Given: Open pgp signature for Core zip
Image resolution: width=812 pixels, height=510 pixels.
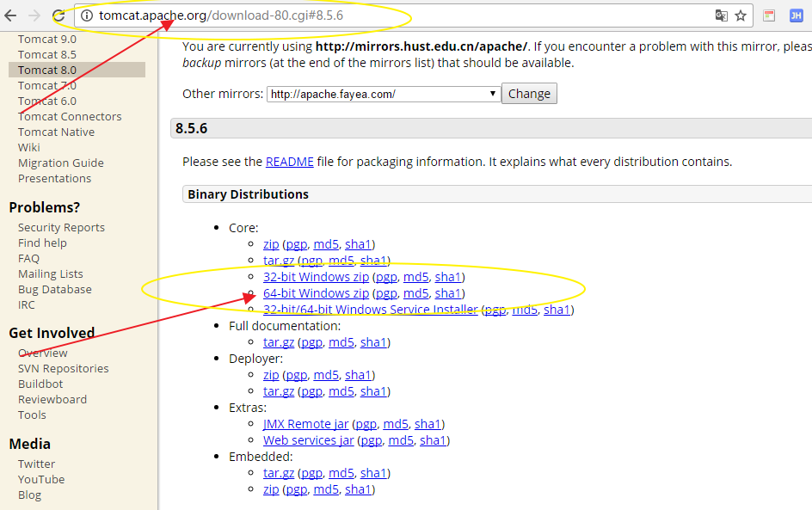Looking at the screenshot, I should pyautogui.click(x=297, y=244).
